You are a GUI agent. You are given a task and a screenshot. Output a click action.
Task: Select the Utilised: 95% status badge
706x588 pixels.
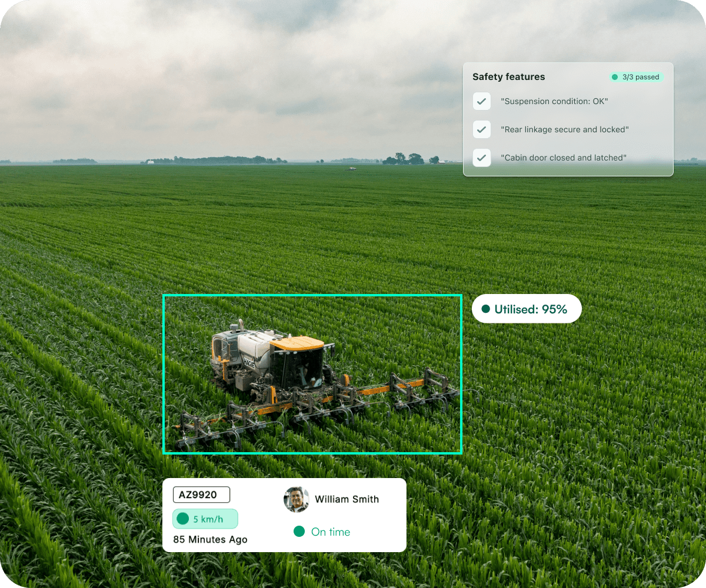pyautogui.click(x=527, y=308)
